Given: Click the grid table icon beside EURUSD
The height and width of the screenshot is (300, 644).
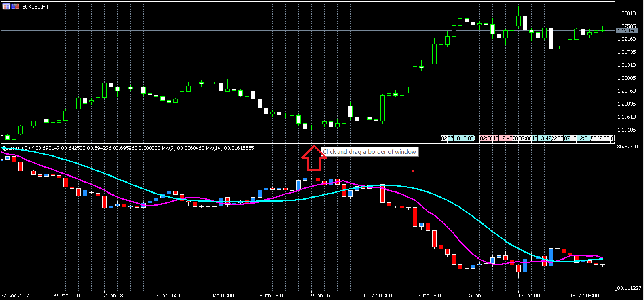Looking at the screenshot, I should coord(6,6).
